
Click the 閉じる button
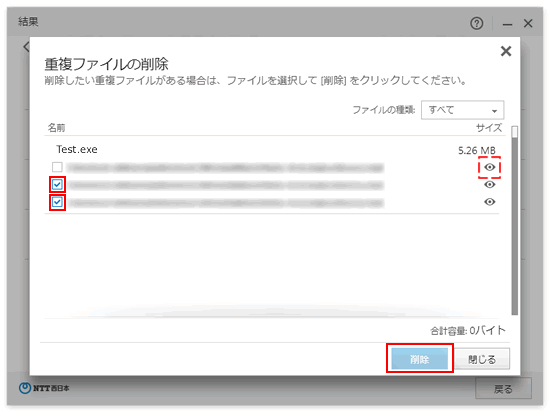pos(482,359)
